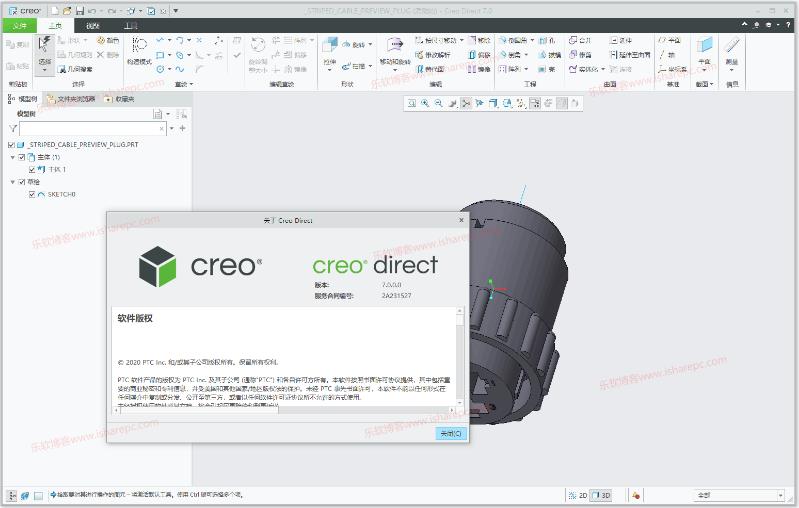Open the 文件 (File) menu tab
The width and height of the screenshot is (799, 508).
19,25
